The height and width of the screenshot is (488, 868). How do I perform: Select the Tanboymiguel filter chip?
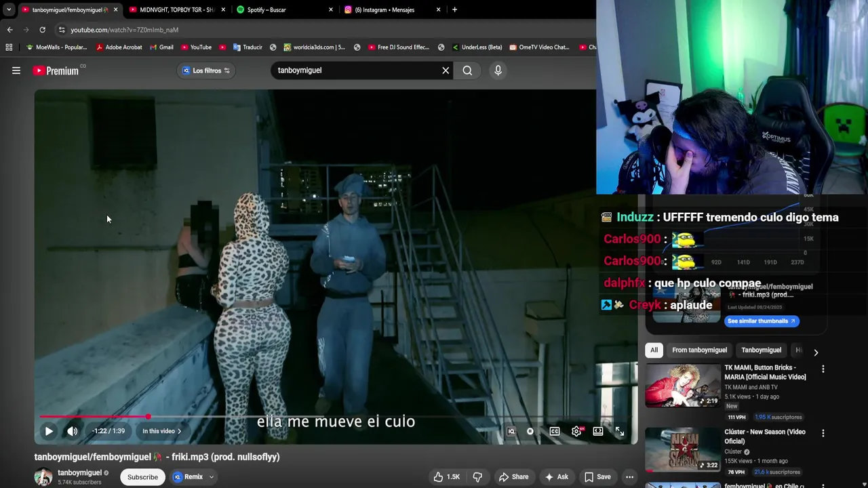761,350
